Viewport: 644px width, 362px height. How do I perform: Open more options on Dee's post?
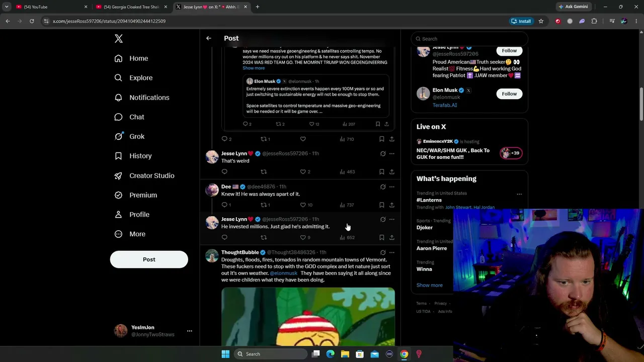[392, 187]
